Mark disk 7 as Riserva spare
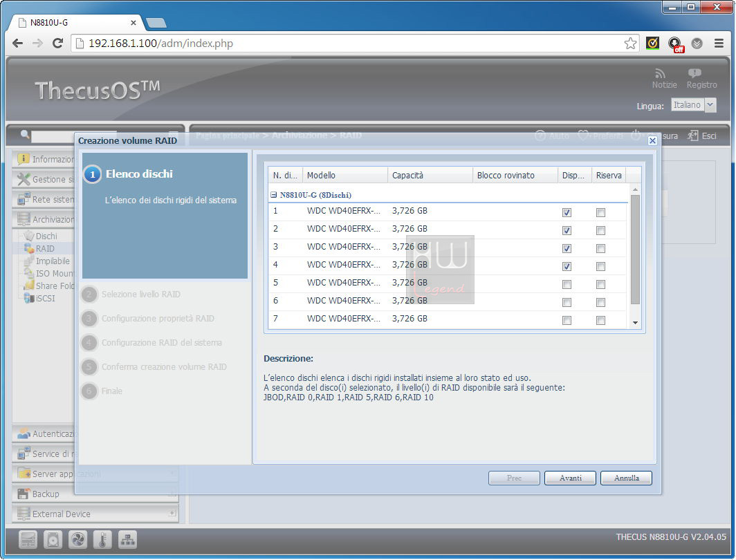Screen dimensions: 736x560 (x=600, y=320)
